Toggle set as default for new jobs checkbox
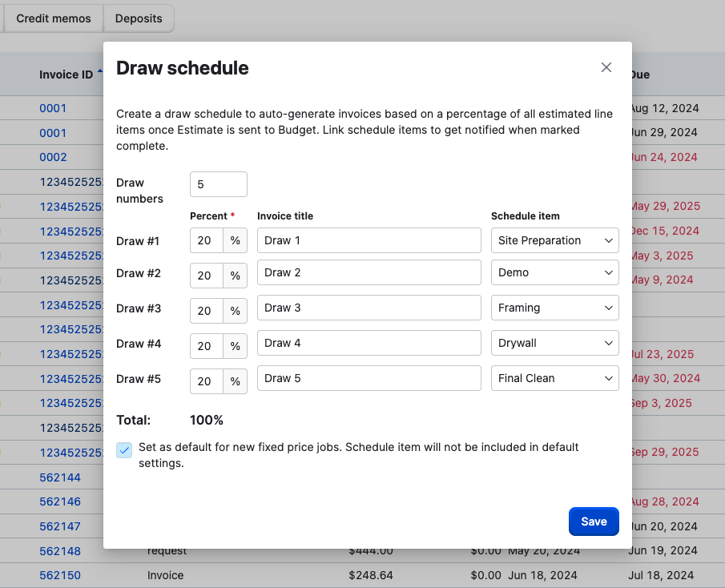The width and height of the screenshot is (725, 588). pos(124,450)
